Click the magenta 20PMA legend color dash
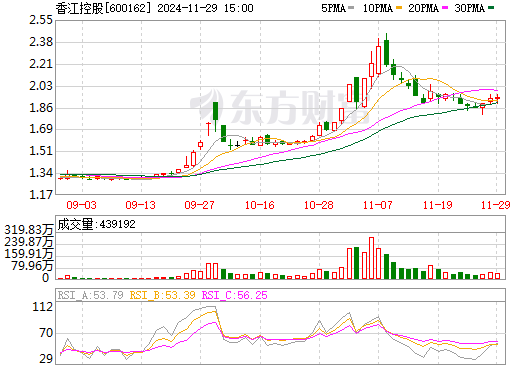Viewport: 520px width, 365px height. (445, 8)
